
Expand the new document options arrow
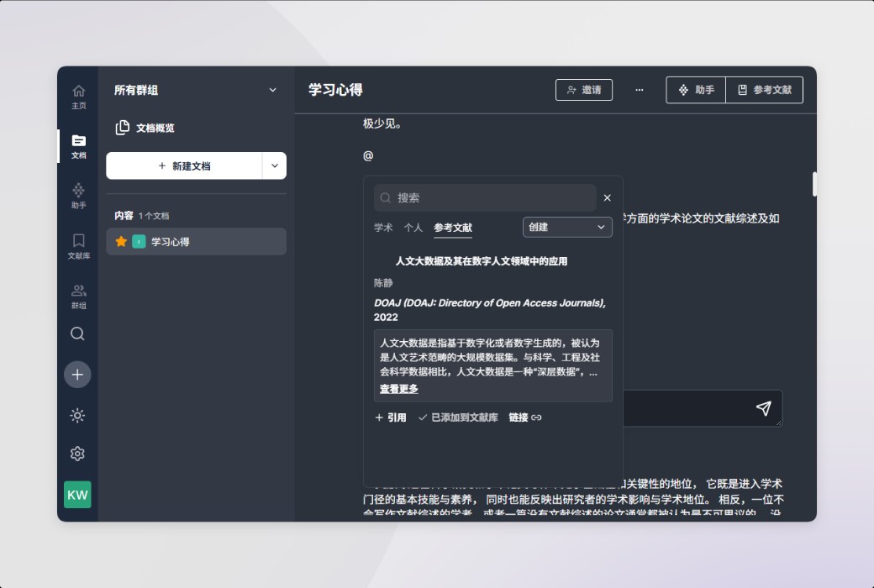274,166
